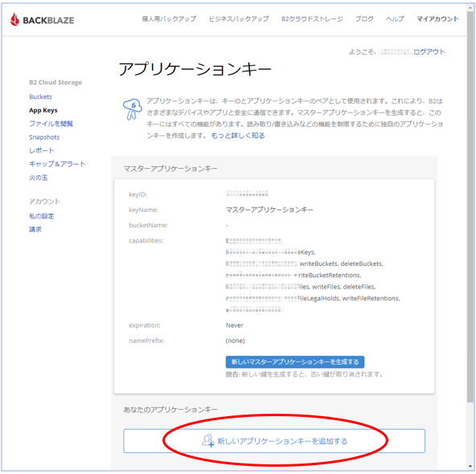This screenshot has width=476, height=474.
Task: Open B2クラウドストレージ in the top navigation
Action: [312, 18]
